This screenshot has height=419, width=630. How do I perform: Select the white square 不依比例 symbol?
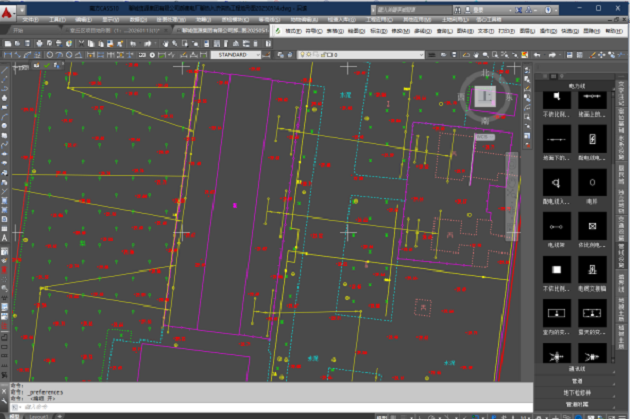tap(555, 269)
